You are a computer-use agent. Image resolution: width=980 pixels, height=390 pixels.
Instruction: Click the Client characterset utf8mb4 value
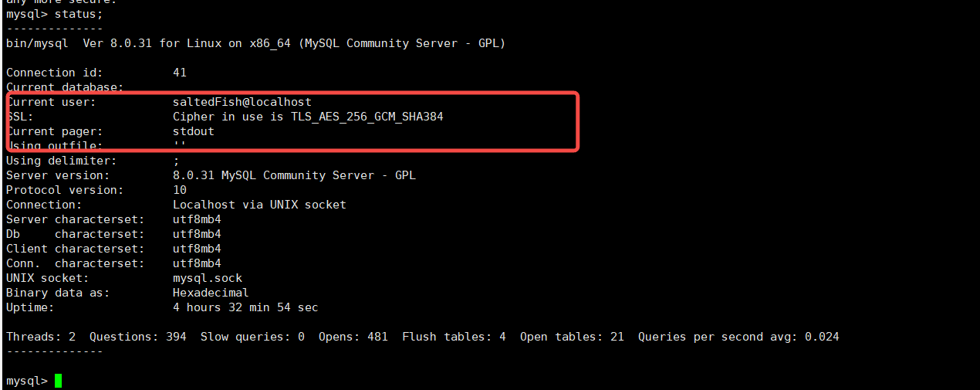click(x=197, y=249)
